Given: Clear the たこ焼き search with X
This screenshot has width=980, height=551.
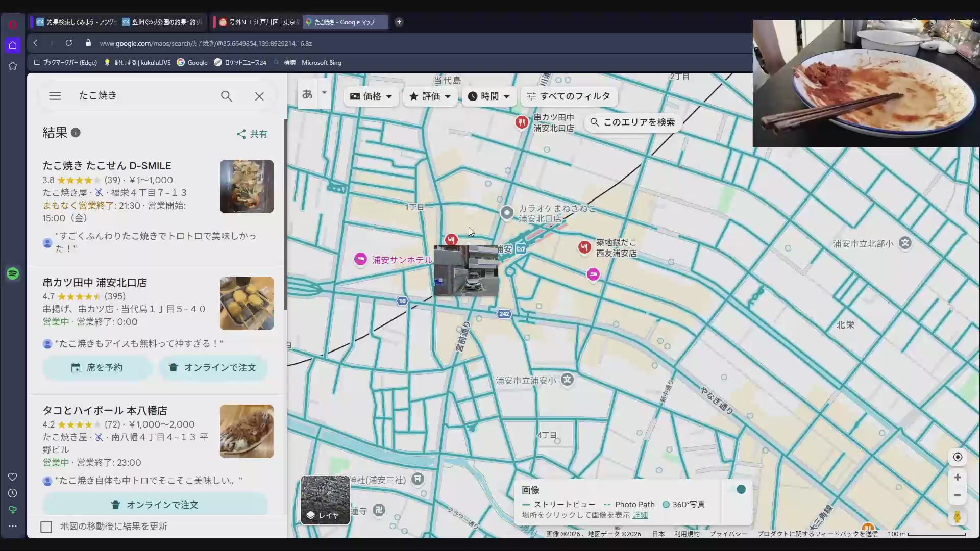Looking at the screenshot, I should (x=259, y=96).
